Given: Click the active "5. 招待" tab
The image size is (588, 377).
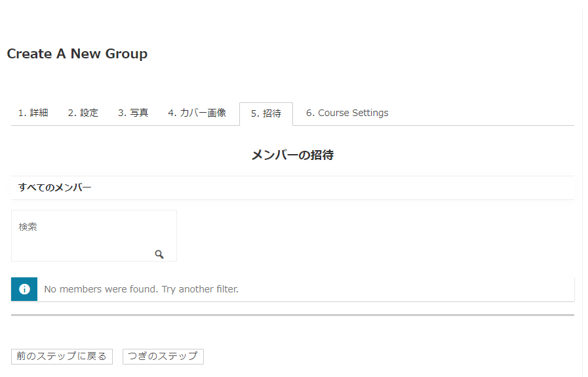Looking at the screenshot, I should click(265, 113).
